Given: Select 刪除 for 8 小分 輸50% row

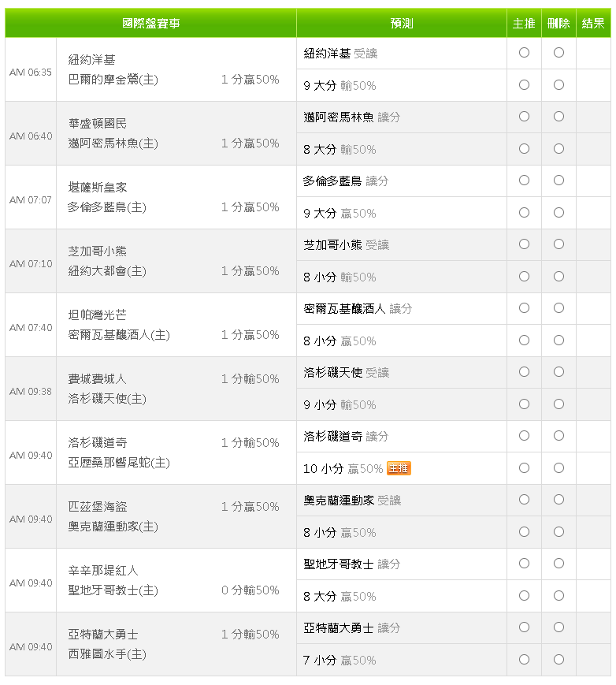Looking at the screenshot, I should pyautogui.click(x=558, y=277).
